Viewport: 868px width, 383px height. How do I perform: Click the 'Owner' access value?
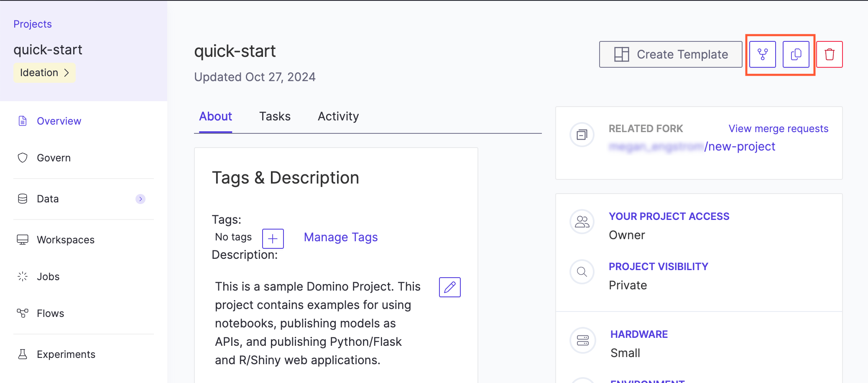tap(627, 235)
